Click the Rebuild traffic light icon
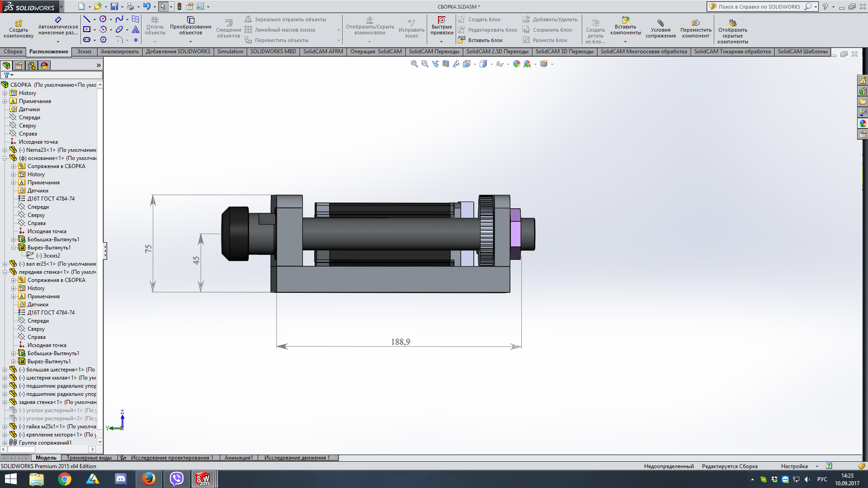Image resolution: width=868 pixels, height=488 pixels. pos(179,7)
